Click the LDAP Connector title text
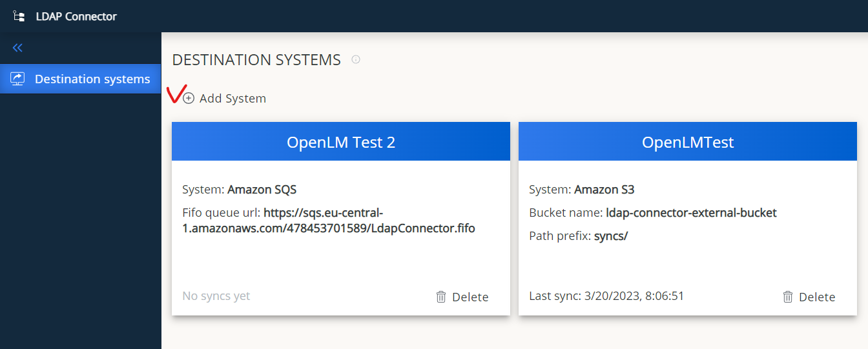 point(76,16)
